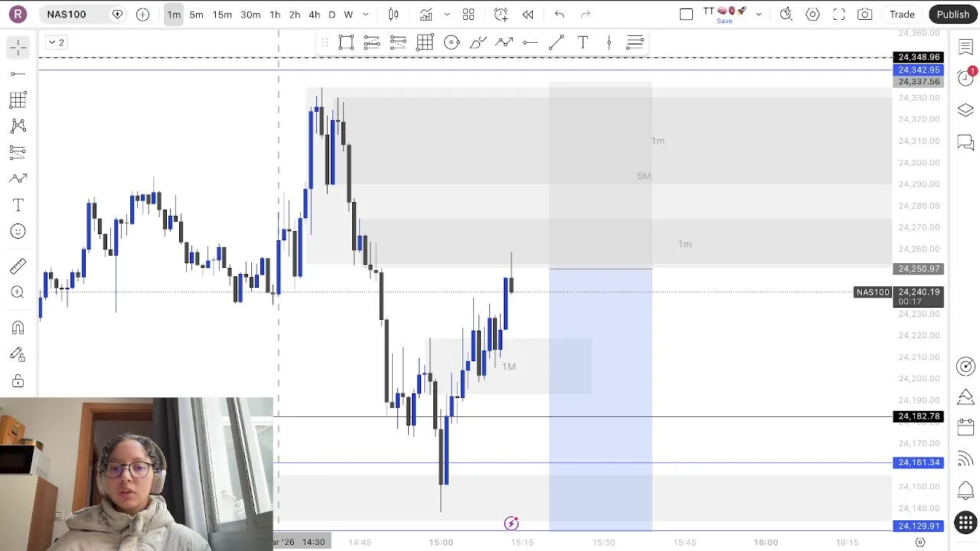Open Gann and Fibonacci tools
Viewport: 980px width, 551px height.
point(18,99)
